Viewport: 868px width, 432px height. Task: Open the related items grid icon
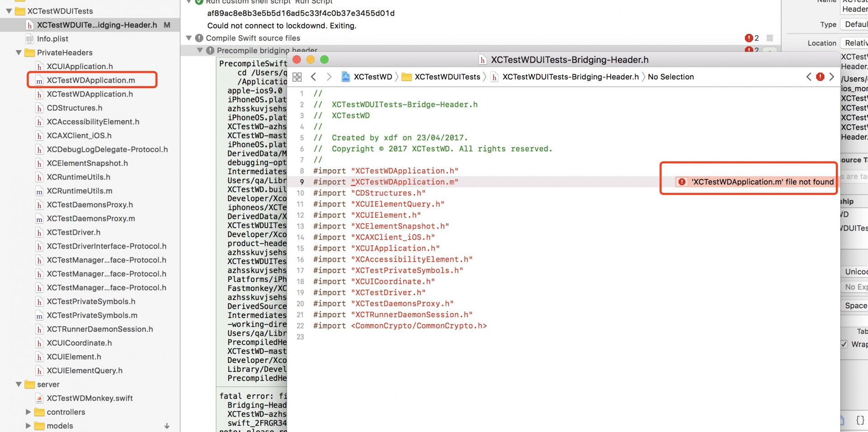(x=297, y=77)
